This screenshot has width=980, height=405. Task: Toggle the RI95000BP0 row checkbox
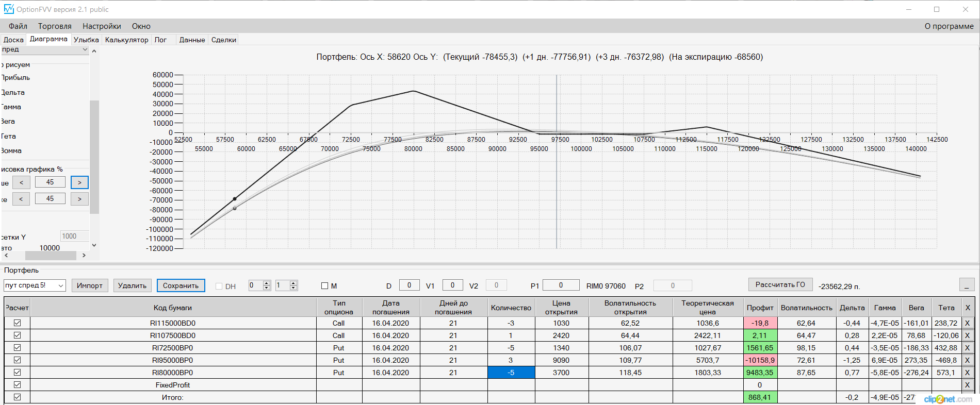[x=18, y=360]
